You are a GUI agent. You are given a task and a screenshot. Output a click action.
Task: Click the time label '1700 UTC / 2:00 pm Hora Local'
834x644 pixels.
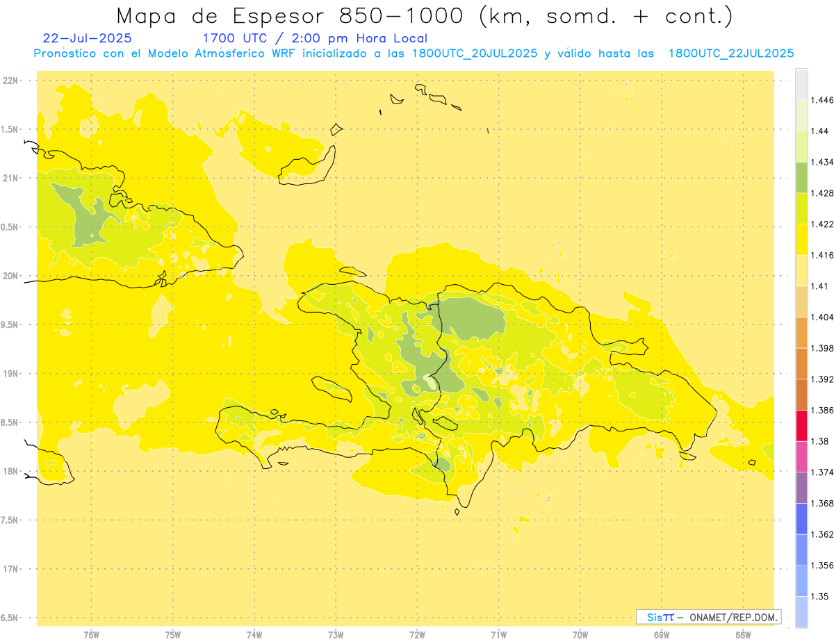(315, 38)
